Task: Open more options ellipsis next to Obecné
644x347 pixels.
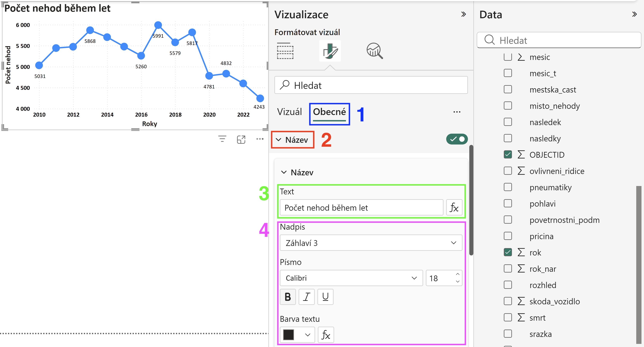Action: pos(457,112)
